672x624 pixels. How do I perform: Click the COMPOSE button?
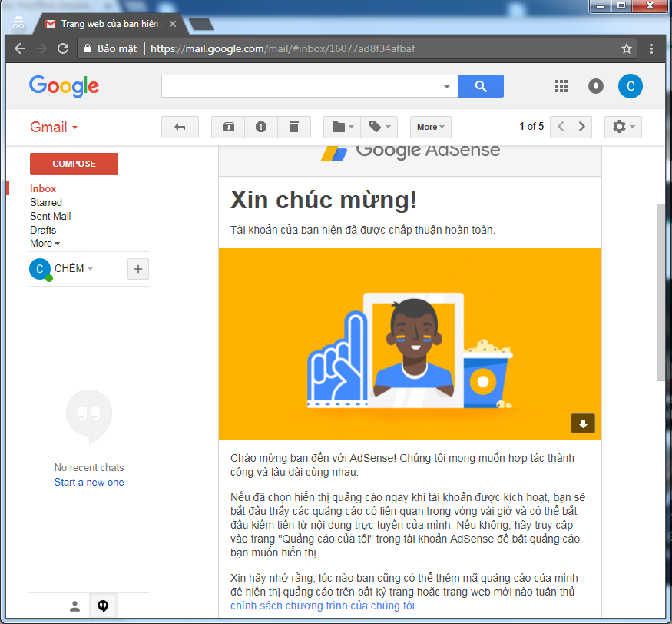(x=74, y=164)
